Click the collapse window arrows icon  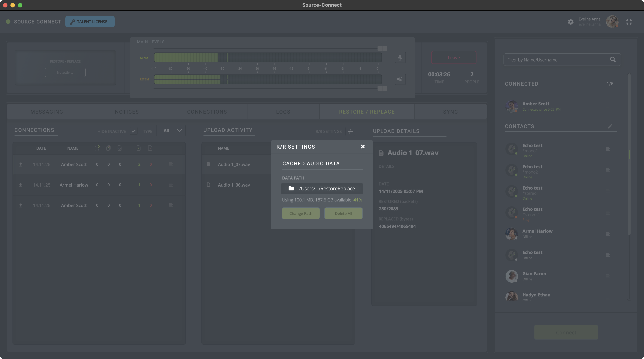(629, 22)
